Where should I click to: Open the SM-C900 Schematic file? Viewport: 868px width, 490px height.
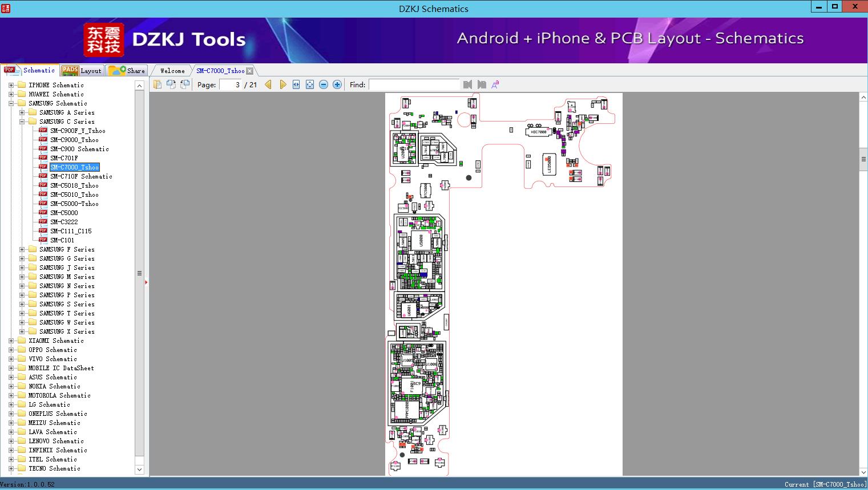point(79,149)
